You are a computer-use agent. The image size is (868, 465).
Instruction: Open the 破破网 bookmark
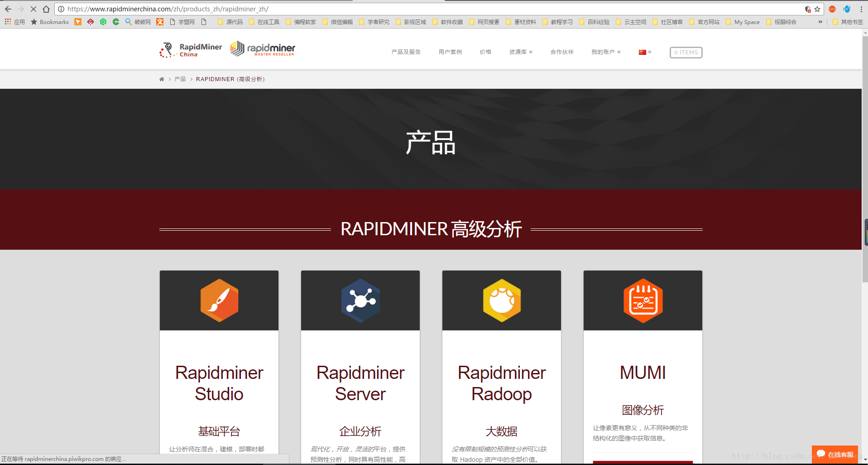click(x=138, y=22)
